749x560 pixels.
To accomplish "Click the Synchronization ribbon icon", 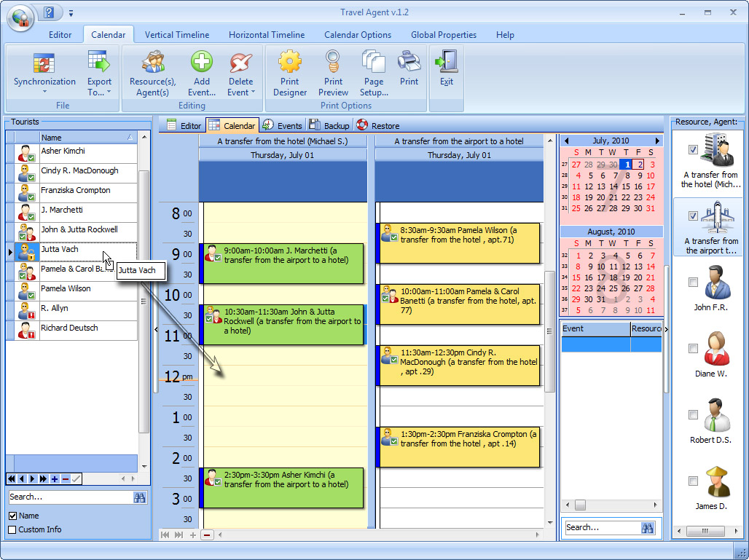I will (44, 63).
